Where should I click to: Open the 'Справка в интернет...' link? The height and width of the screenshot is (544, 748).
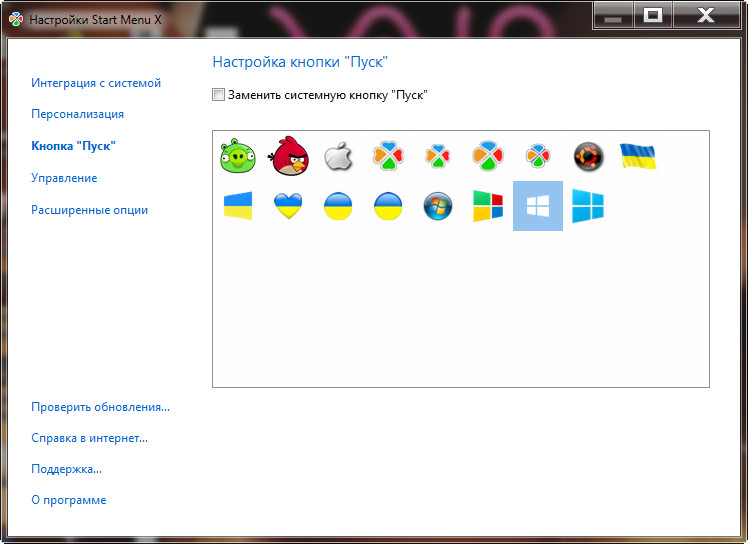point(89,438)
